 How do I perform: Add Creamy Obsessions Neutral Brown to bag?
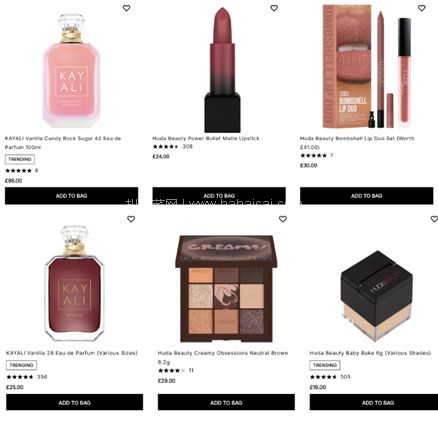click(x=226, y=402)
